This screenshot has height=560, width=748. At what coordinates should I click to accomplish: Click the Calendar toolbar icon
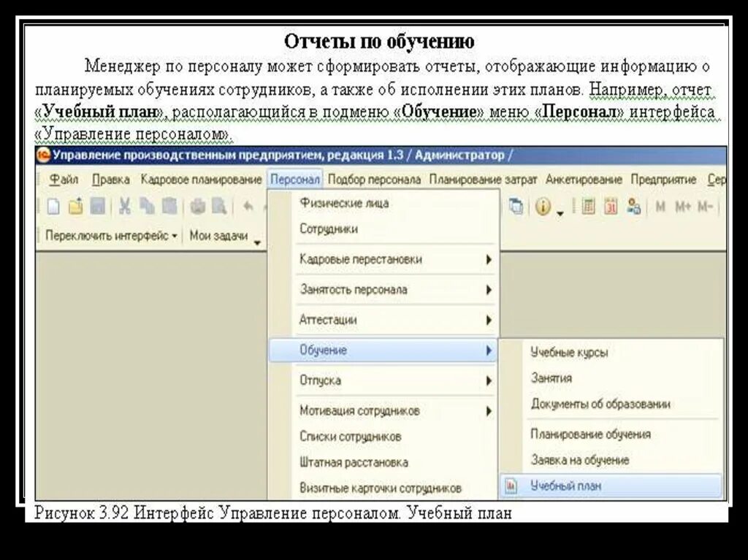click(611, 207)
